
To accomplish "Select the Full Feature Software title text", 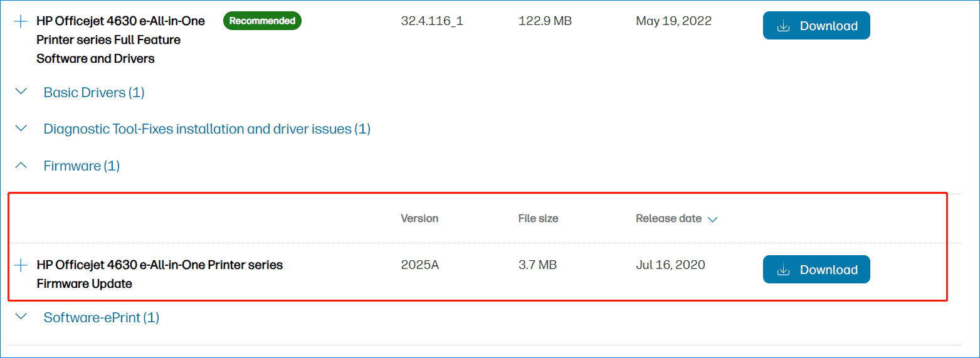I will click(x=120, y=39).
